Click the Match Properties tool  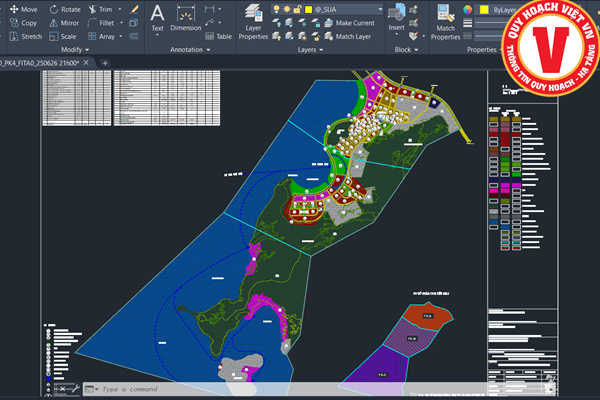click(445, 22)
